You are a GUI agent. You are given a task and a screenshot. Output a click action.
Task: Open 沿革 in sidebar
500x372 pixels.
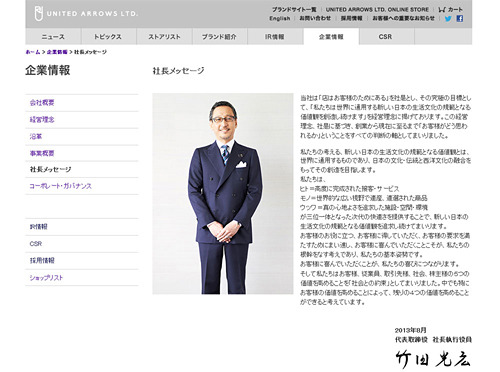coord(36,136)
